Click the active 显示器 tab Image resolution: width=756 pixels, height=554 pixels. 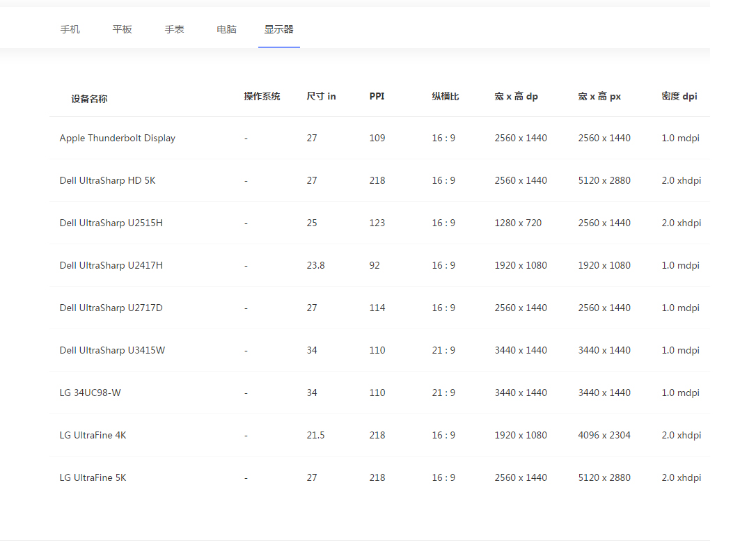[279, 29]
